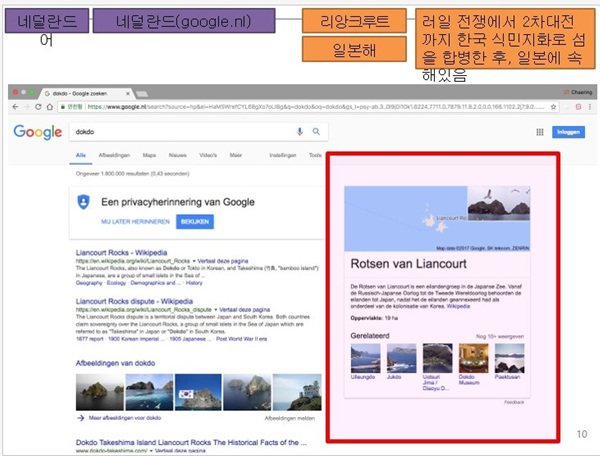Go back with the browser back arrow
The image size is (600, 456).
15,107
